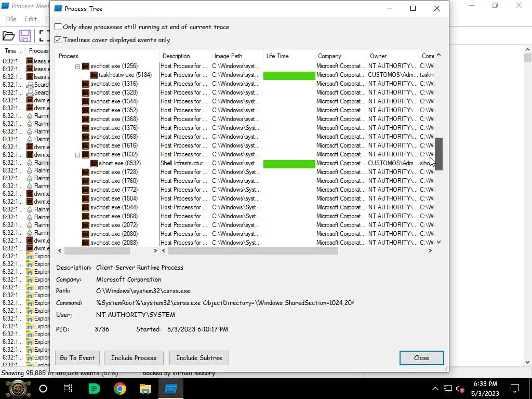Screen dimensions: 532x399
Task: Click the Open folder icon in Process Monitor toolbar
Action: coord(8,36)
